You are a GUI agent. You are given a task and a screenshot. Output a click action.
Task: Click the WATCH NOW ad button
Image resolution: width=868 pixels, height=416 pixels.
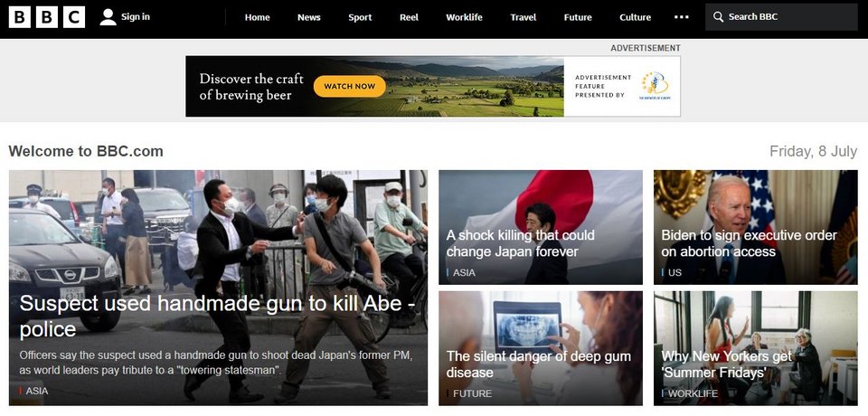349,86
